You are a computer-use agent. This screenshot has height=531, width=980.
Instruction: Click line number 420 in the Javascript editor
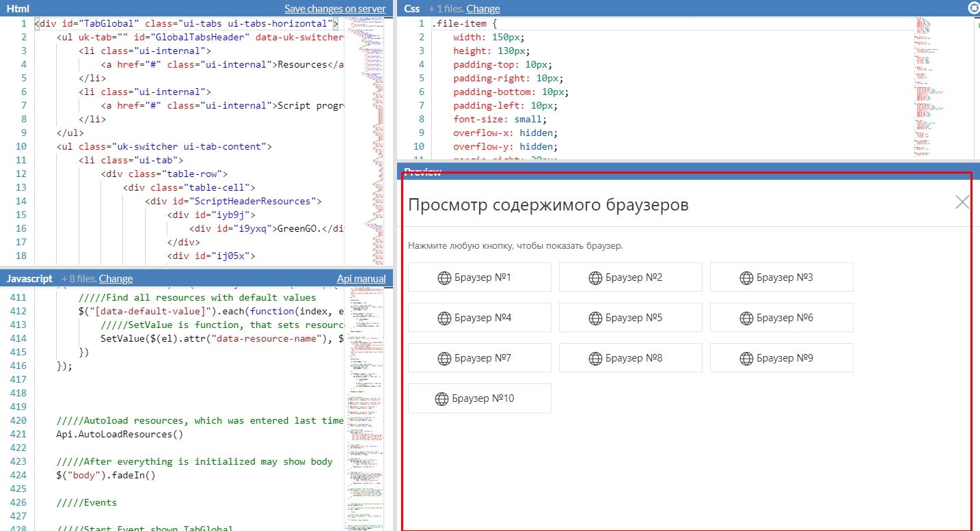(x=18, y=420)
